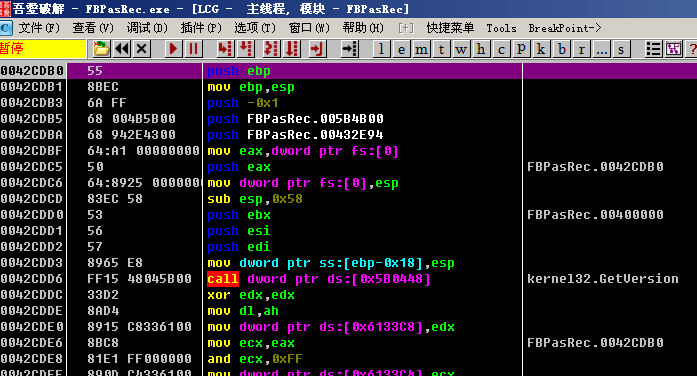Select the 'push ebx' instruction
The width and height of the screenshot is (697, 376).
[x=239, y=215]
